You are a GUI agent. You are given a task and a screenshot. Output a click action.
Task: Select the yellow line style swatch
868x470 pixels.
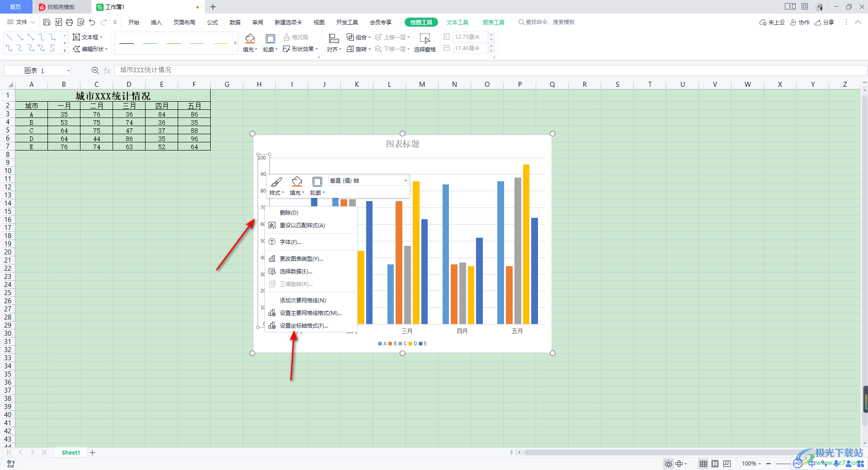coord(221,43)
